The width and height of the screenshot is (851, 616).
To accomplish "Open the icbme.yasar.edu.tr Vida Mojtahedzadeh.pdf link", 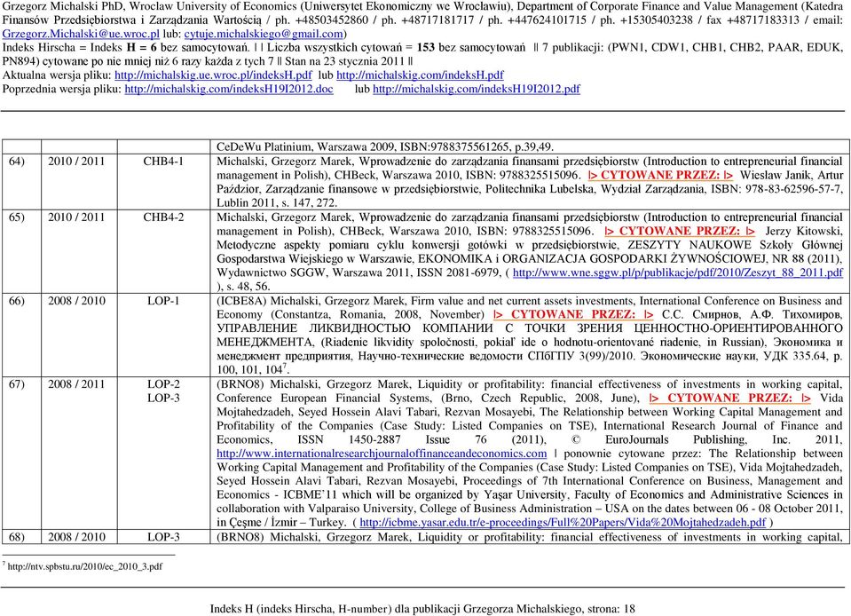I will click(563, 523).
